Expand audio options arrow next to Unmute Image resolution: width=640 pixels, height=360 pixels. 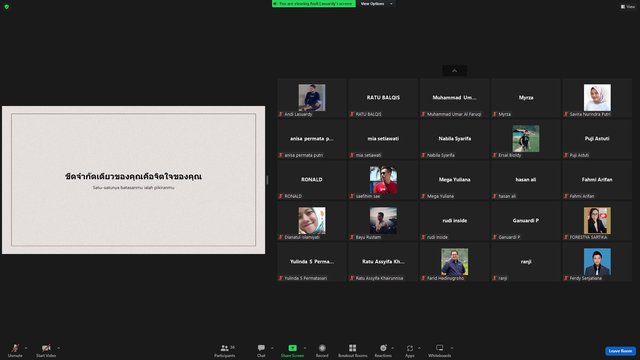click(26, 348)
